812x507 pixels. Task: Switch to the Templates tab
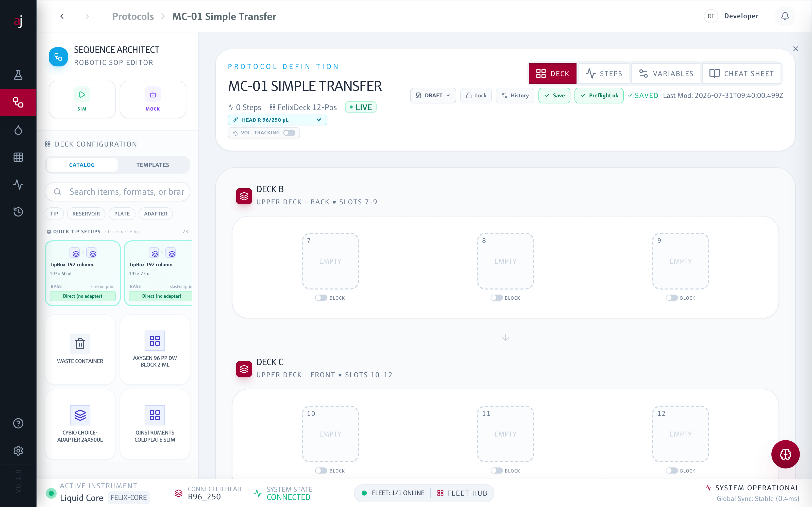point(153,165)
